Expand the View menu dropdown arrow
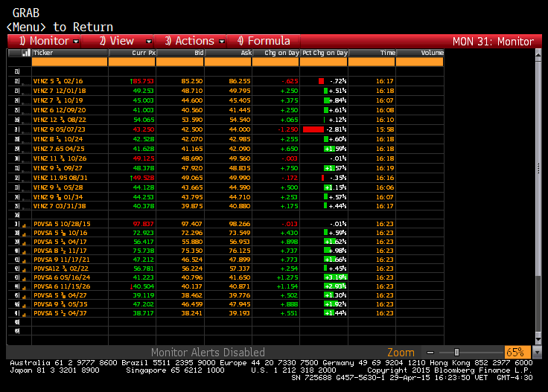Image resolution: width=548 pixels, height=392 pixels. (149, 42)
